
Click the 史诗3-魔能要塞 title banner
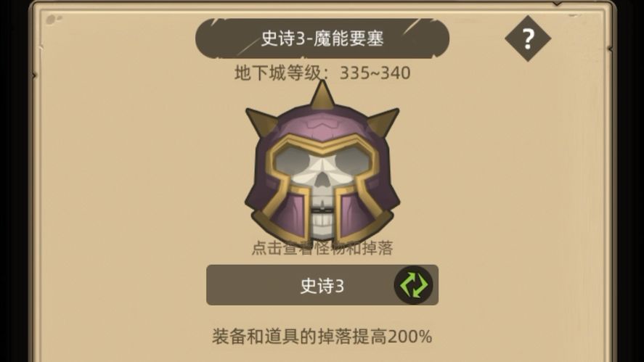(322, 38)
